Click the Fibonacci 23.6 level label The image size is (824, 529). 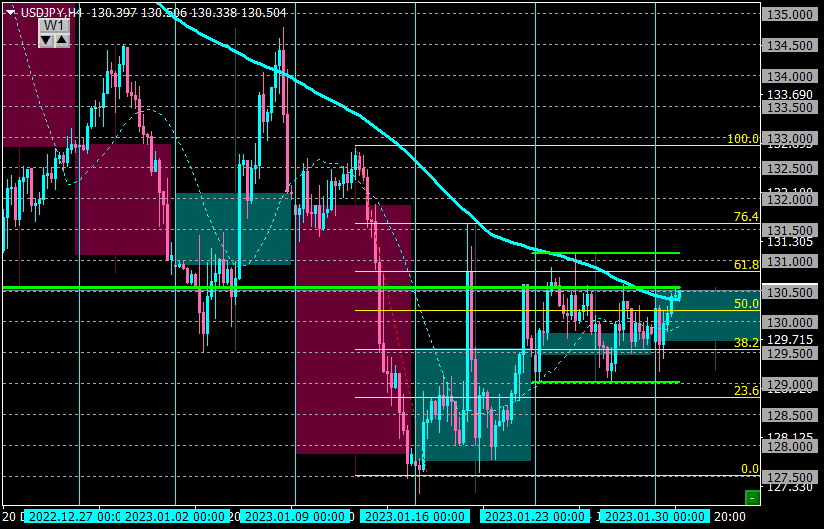pos(746,390)
